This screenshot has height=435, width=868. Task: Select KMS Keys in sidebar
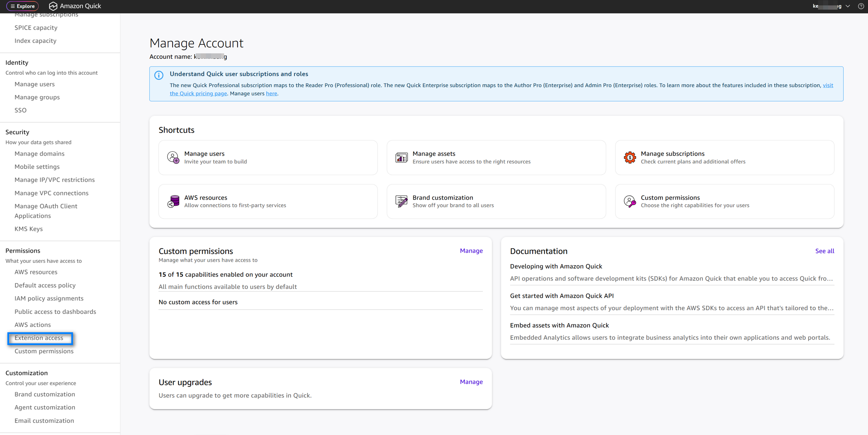[29, 229]
